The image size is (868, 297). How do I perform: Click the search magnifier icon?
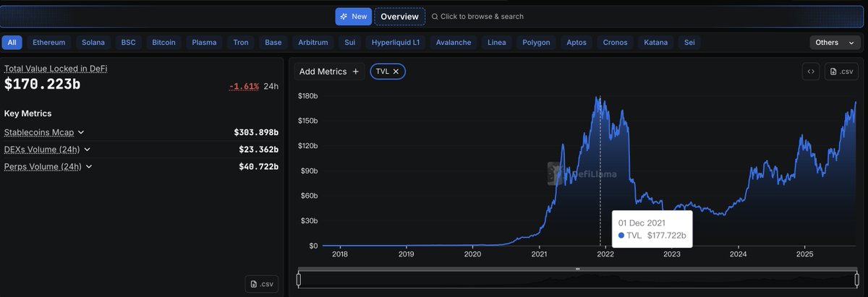435,17
